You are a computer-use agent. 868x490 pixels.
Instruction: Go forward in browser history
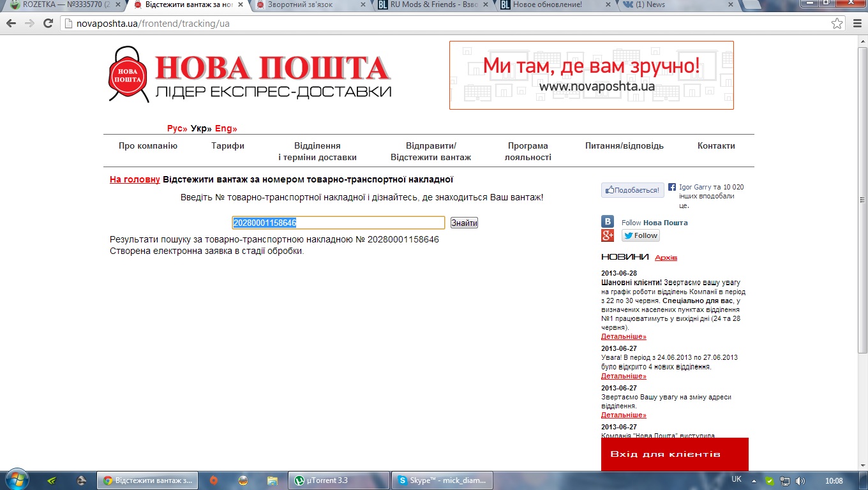tap(29, 24)
